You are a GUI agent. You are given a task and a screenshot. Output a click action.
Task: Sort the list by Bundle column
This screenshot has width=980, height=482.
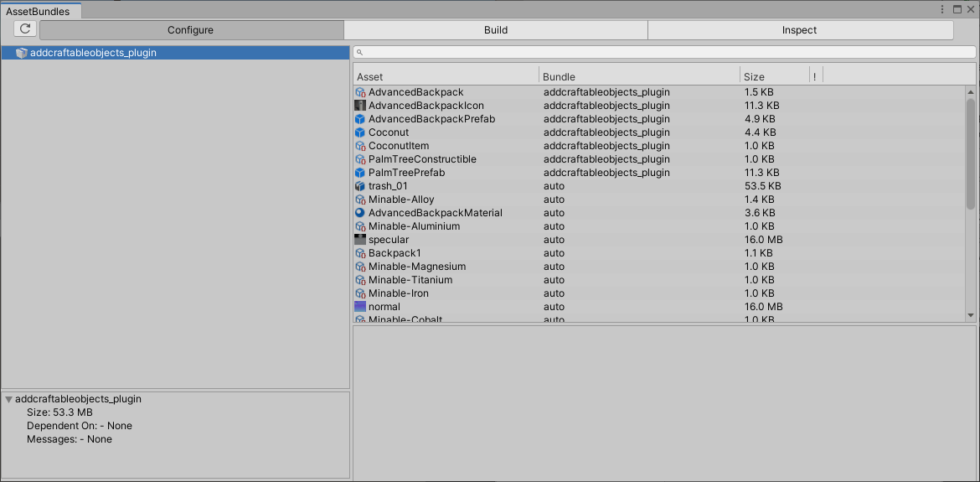(640, 76)
